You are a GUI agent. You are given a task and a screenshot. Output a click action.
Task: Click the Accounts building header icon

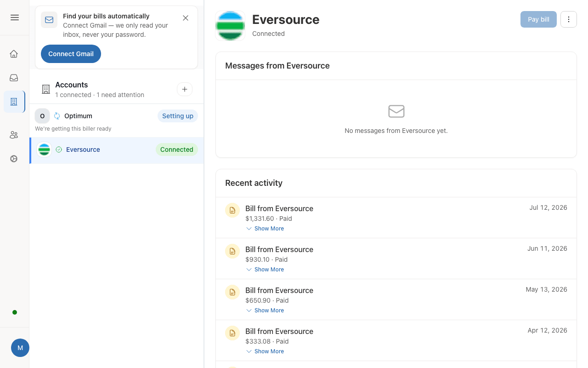click(46, 89)
